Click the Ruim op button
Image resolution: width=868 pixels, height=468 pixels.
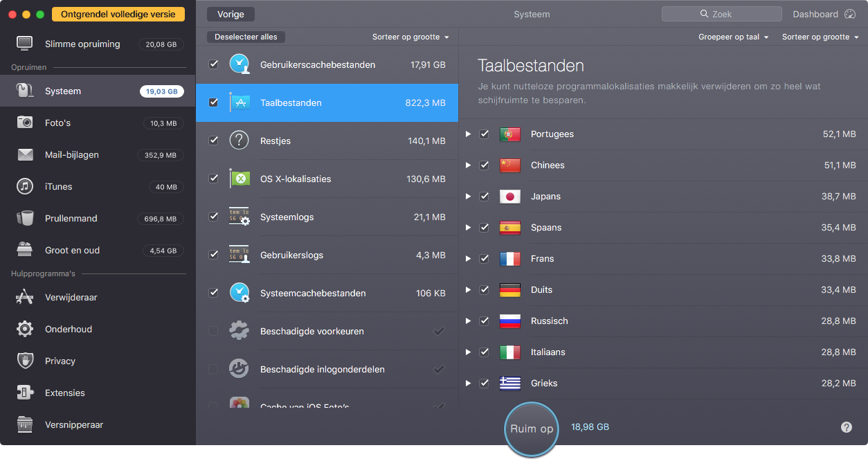[x=532, y=429]
